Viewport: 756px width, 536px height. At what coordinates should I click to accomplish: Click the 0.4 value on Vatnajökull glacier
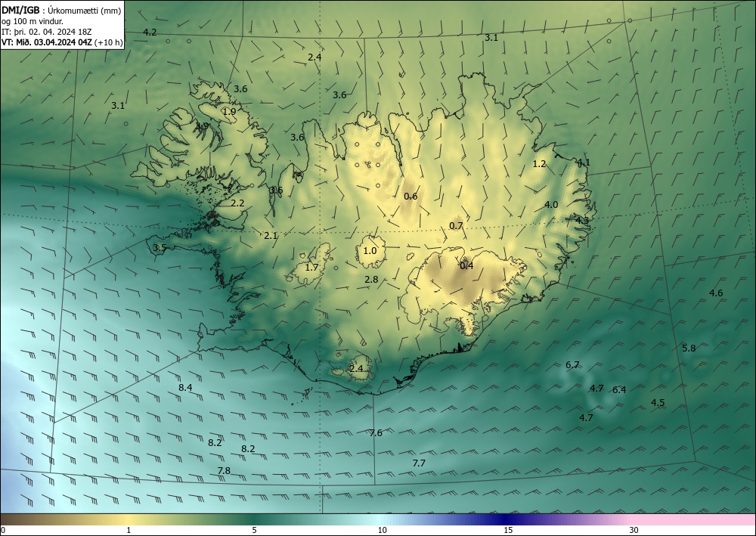click(466, 265)
